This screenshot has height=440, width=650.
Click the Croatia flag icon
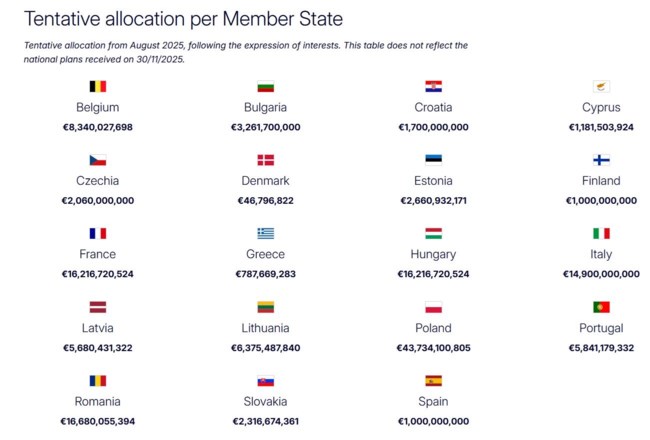[x=433, y=87]
